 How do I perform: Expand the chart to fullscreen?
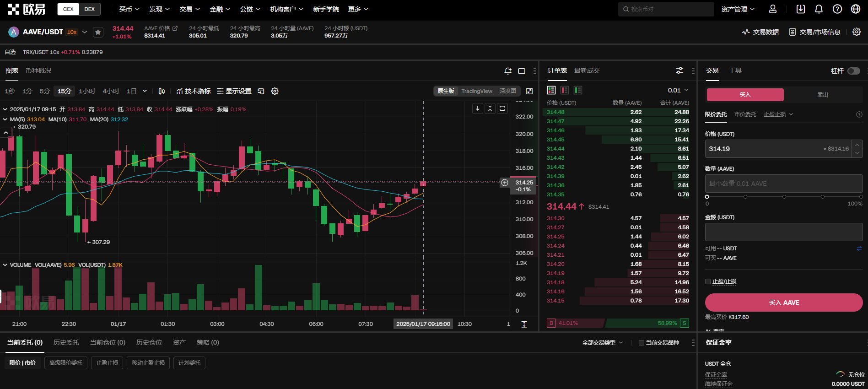[x=529, y=91]
